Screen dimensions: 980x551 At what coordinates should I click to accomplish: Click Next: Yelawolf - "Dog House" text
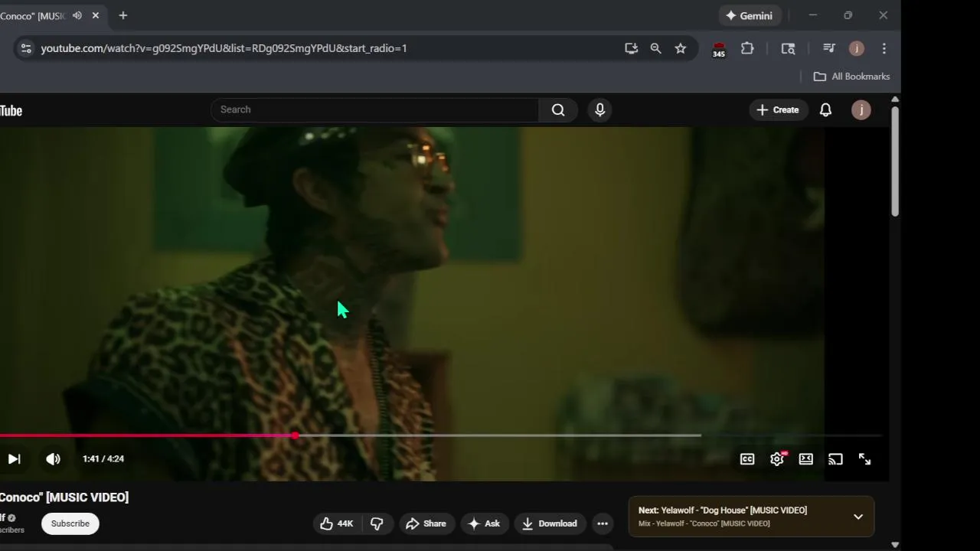(x=723, y=510)
